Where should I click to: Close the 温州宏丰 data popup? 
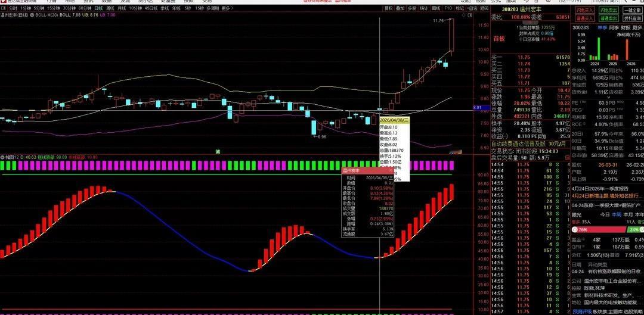[x=391, y=170]
